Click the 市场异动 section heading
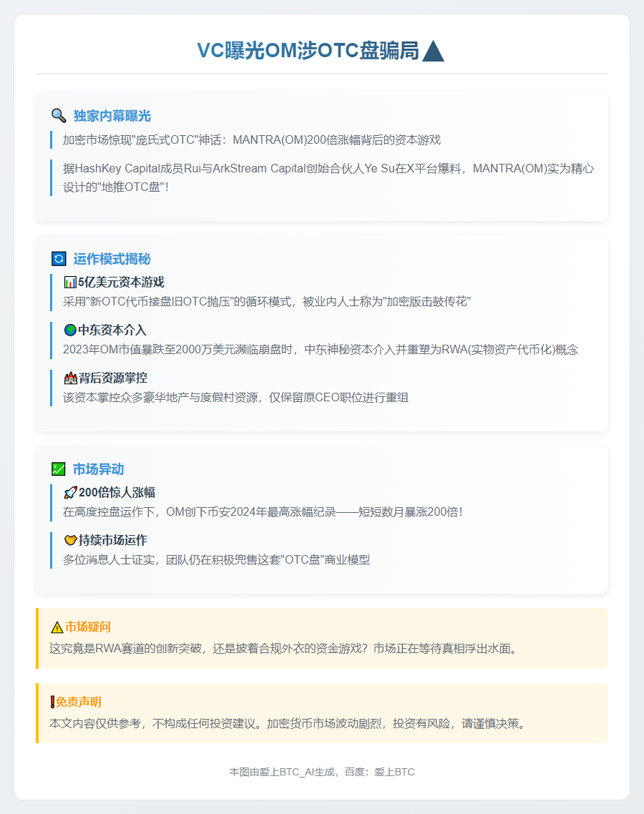 tap(99, 469)
